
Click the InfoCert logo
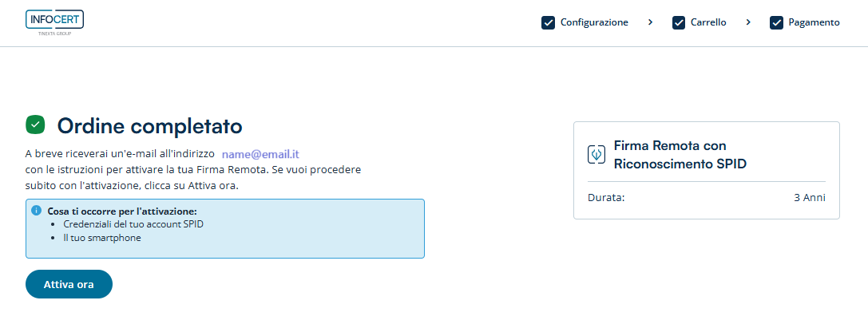click(x=54, y=22)
